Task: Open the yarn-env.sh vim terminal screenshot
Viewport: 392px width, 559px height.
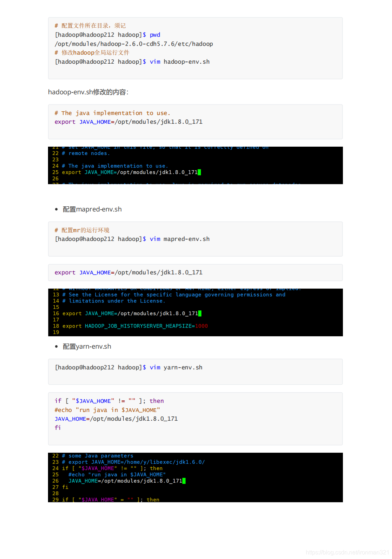Action: 195,477
